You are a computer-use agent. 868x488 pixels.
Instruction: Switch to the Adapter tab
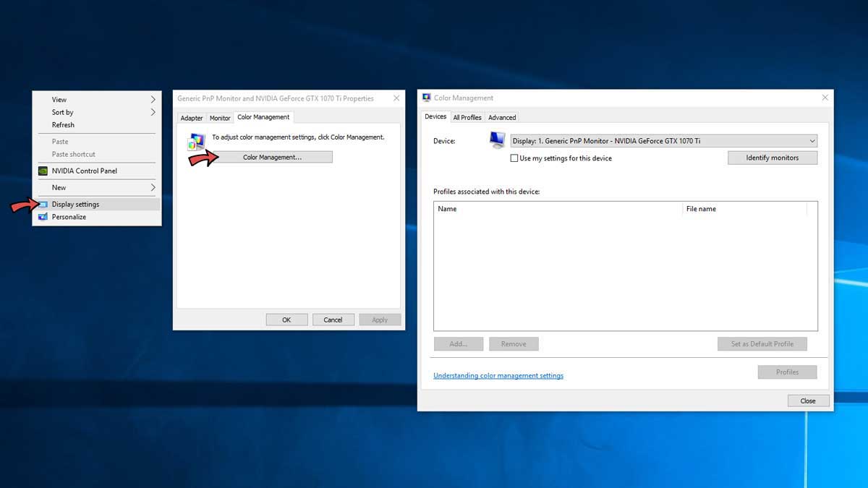192,117
